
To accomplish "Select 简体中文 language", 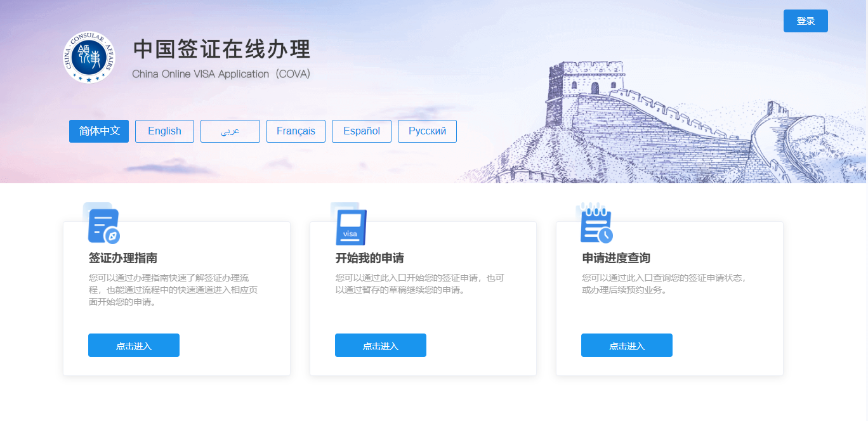I will pos(99,131).
